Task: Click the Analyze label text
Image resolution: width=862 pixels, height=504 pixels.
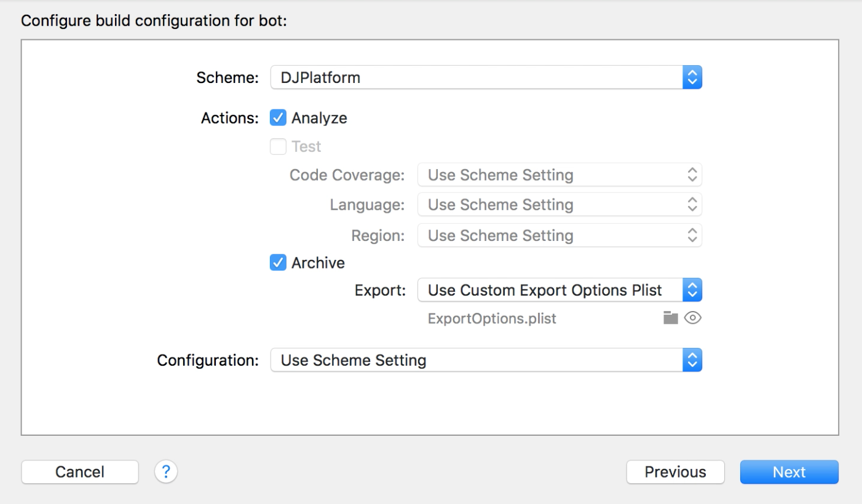Action: coord(319,118)
